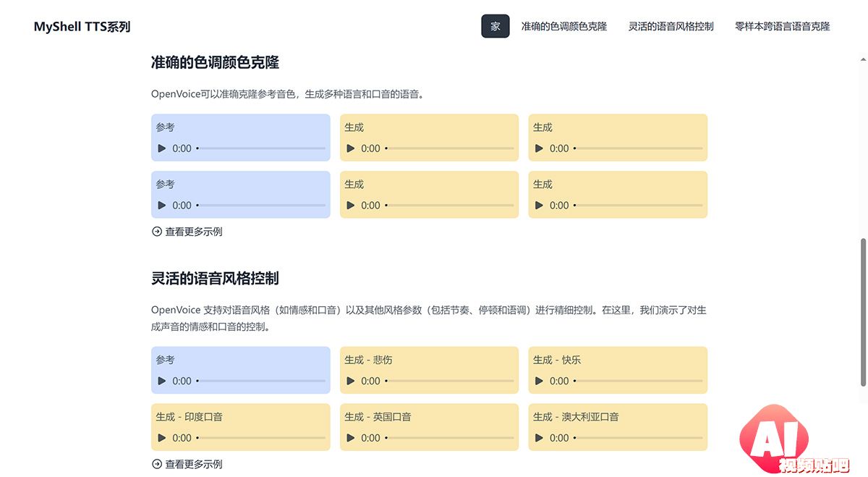
Task: Play the 生成 - 澳大利亚口音 audio clip
Action: (x=540, y=438)
